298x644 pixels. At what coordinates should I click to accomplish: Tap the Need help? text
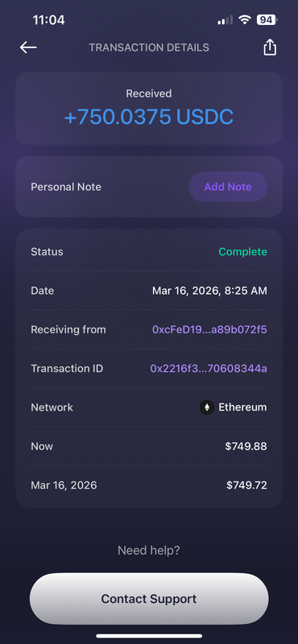coord(149,551)
